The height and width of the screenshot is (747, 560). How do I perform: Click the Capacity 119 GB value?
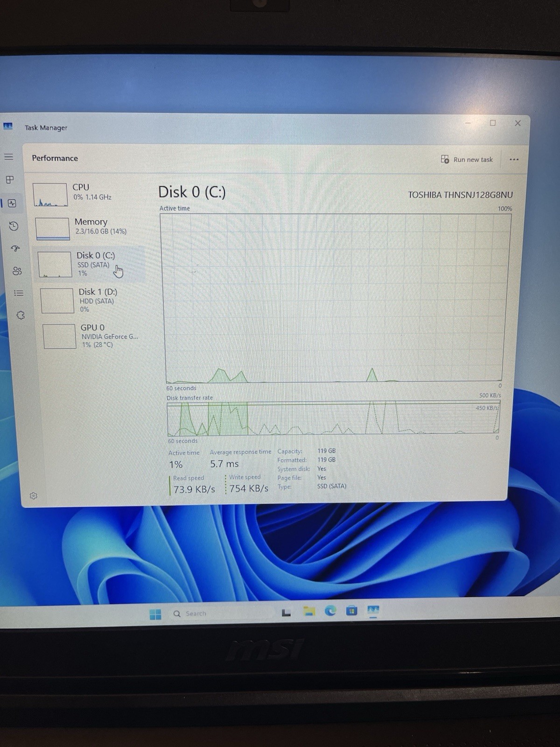point(327,451)
